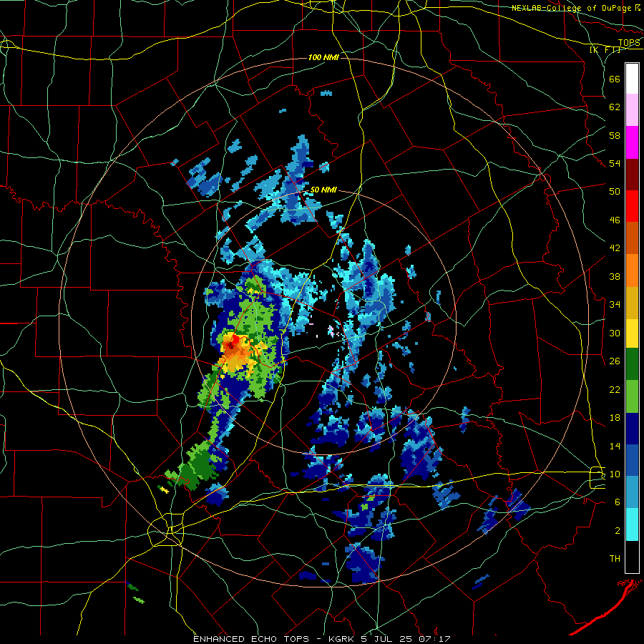Click the 10 legend value
Image resolution: width=644 pixels, height=644 pixels.
coord(615,474)
